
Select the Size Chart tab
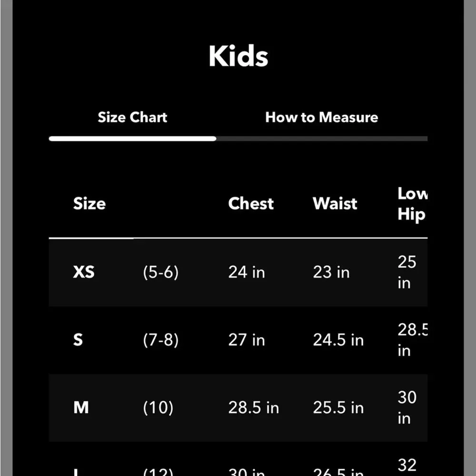(132, 118)
